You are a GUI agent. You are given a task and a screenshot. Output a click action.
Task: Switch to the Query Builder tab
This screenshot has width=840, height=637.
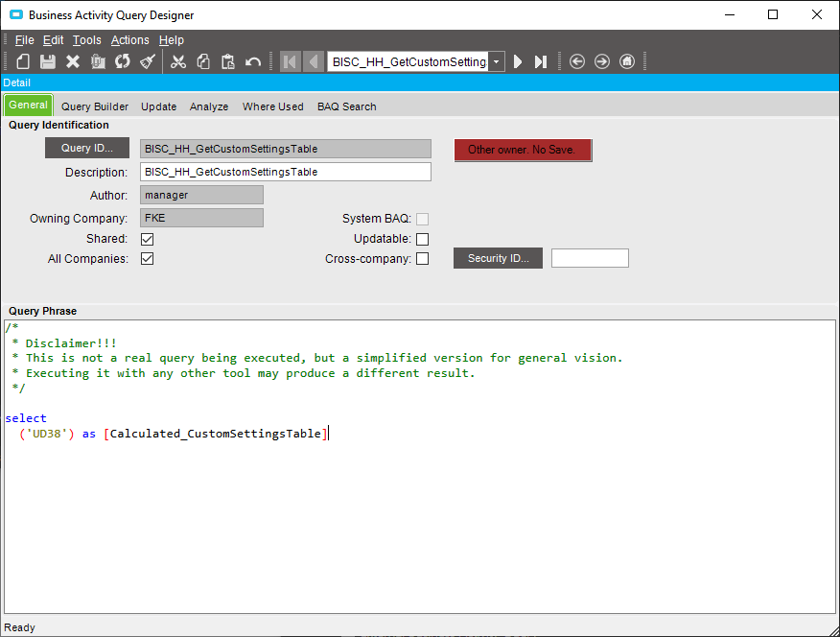click(95, 106)
